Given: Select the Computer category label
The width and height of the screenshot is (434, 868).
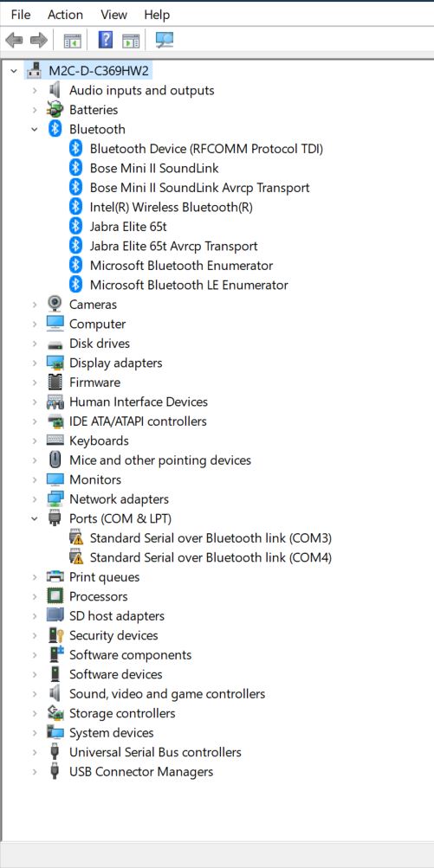Looking at the screenshot, I should (98, 324).
